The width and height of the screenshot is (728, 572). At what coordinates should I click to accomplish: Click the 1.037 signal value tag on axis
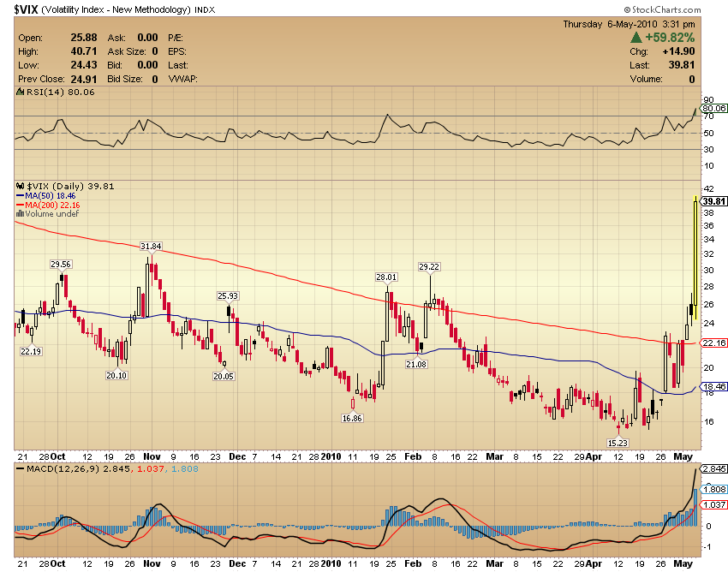click(x=713, y=504)
